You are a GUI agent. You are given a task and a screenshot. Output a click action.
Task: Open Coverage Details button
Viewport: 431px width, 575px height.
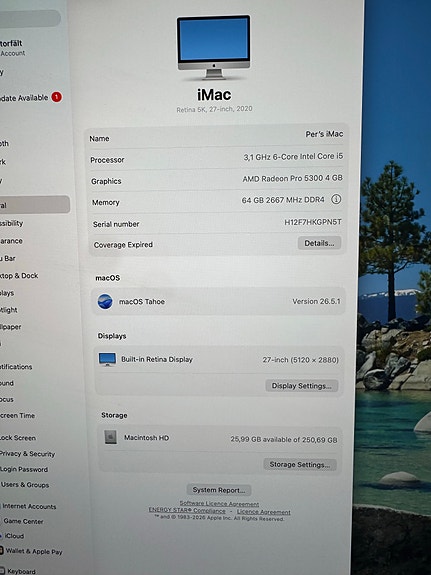coord(319,243)
